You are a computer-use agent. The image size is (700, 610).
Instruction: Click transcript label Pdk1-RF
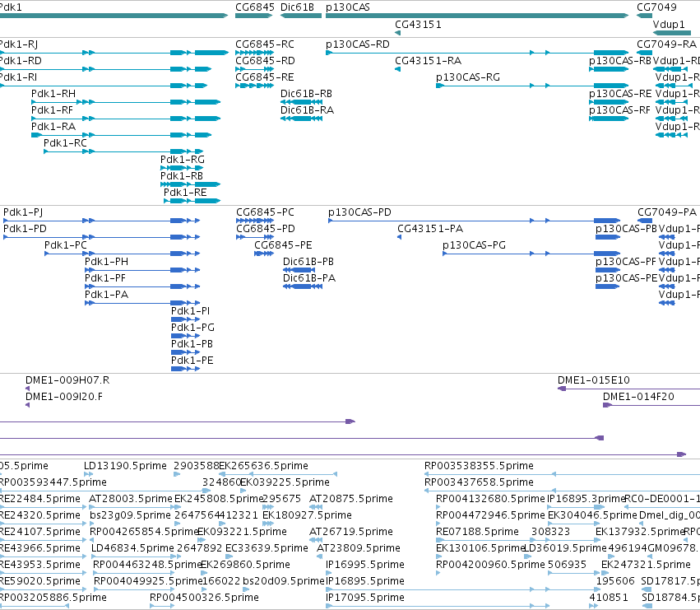pyautogui.click(x=52, y=110)
